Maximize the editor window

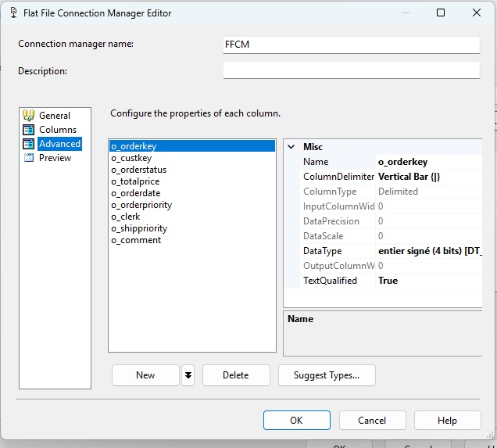[441, 13]
